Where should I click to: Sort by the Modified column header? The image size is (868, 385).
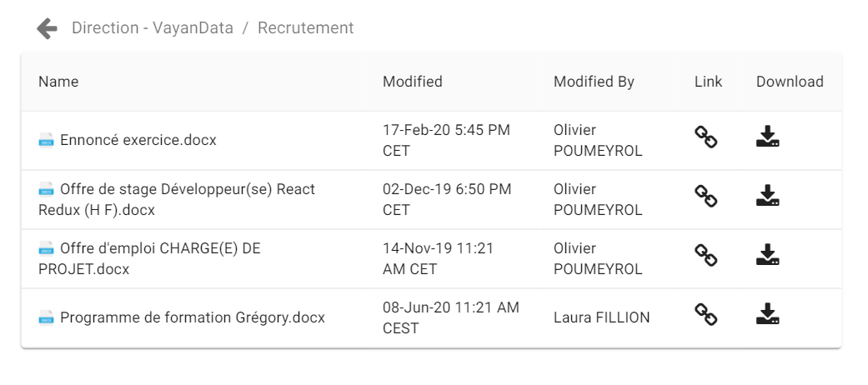point(412,82)
